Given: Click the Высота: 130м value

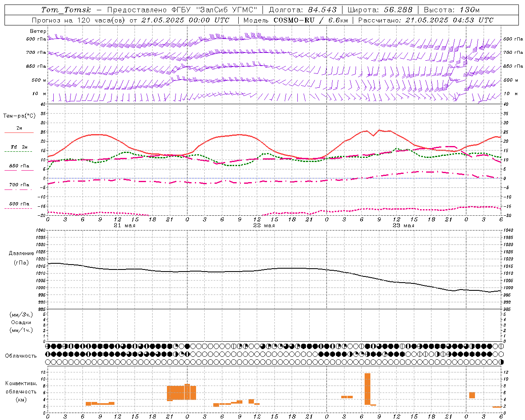Looking at the screenshot, I should pyautogui.click(x=452, y=10).
